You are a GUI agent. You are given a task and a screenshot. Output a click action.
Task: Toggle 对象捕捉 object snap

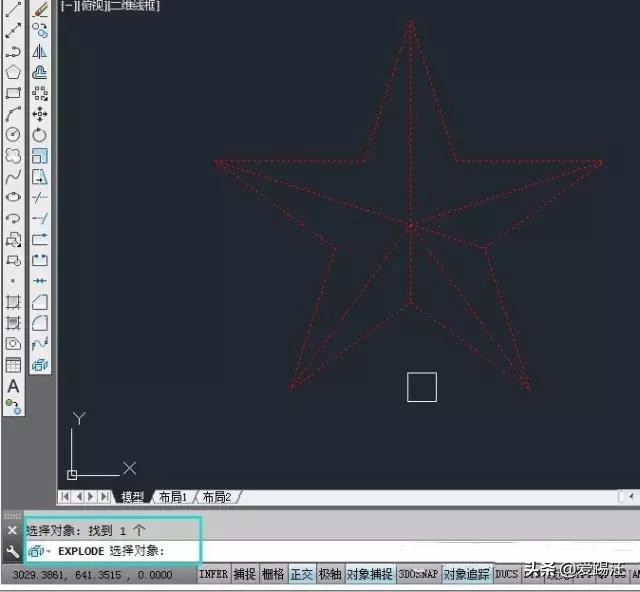tap(369, 574)
